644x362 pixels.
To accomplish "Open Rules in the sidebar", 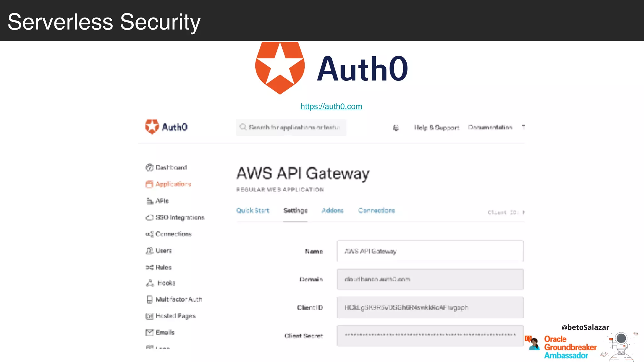I will pyautogui.click(x=164, y=267).
